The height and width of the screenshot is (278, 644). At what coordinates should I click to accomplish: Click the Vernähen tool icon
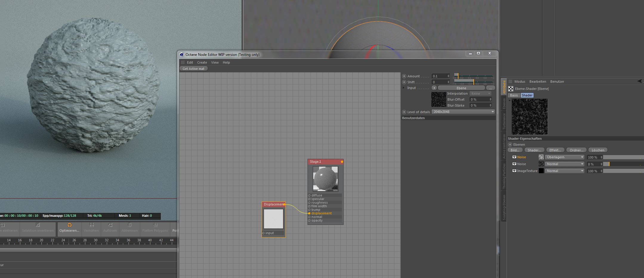click(x=91, y=225)
